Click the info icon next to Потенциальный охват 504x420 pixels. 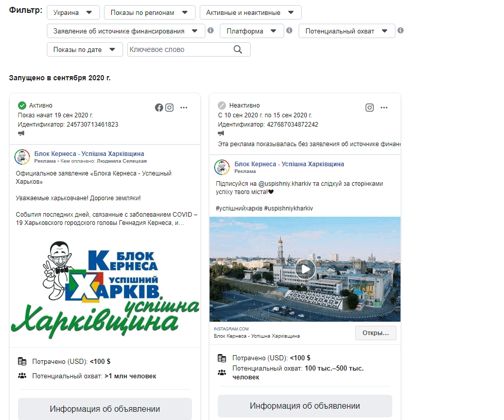401,31
